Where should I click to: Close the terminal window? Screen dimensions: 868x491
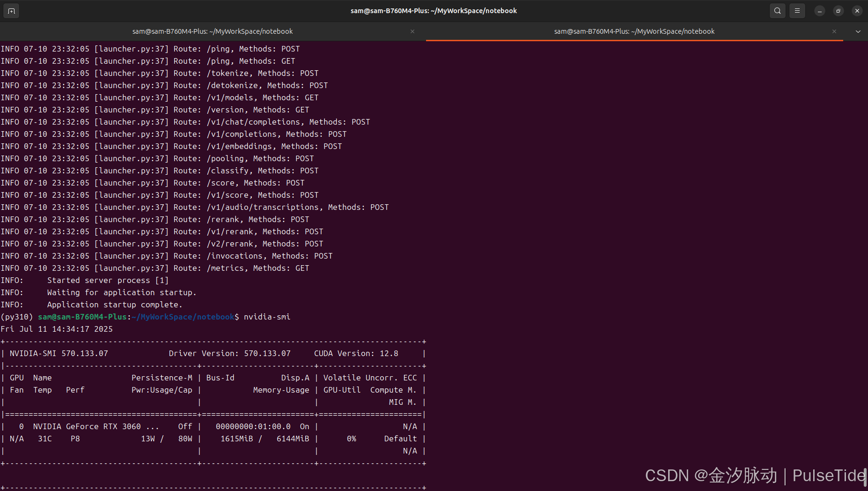857,11
